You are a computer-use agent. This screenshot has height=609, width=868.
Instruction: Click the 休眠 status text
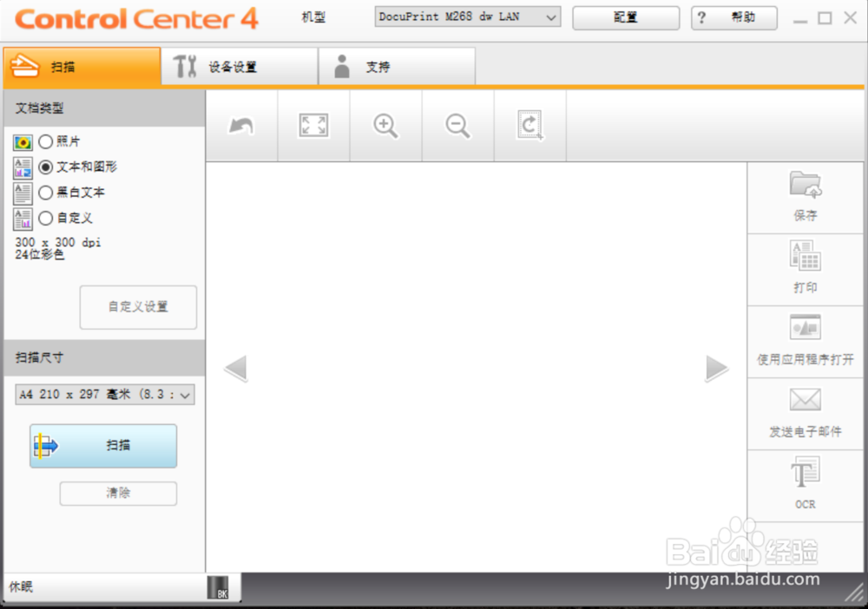coord(21,586)
